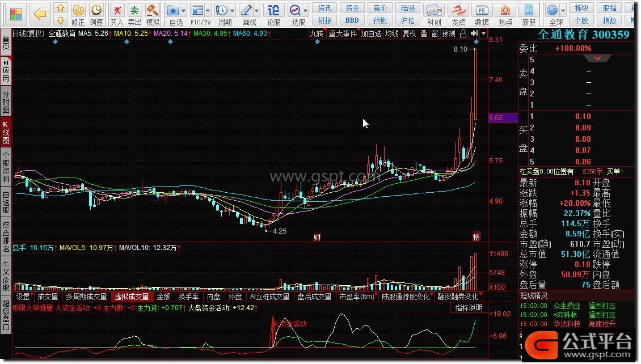Expand the 画线 dropdown arrow

click(257, 11)
